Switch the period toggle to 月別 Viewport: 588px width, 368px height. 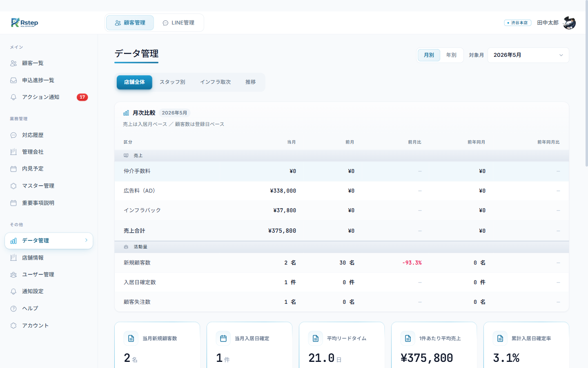pyautogui.click(x=429, y=55)
